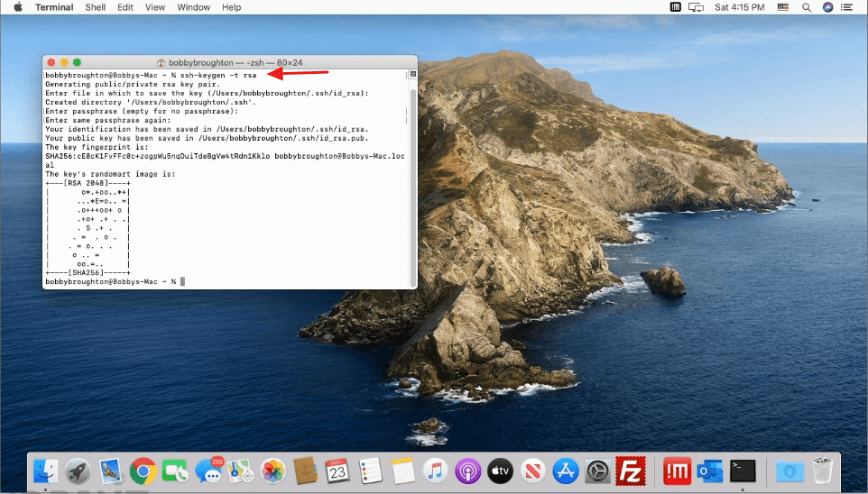The image size is (868, 494).
Task: Open the Mail stamp icon in Dock
Action: [x=111, y=471]
